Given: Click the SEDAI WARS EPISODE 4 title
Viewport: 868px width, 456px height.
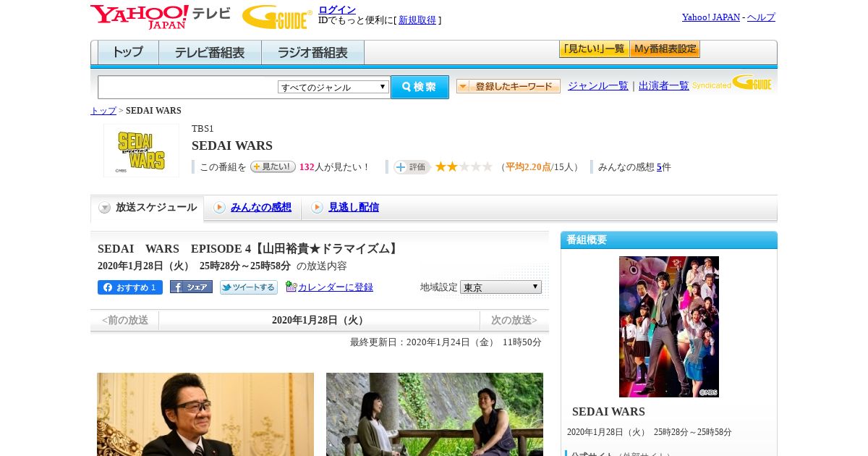Looking at the screenshot, I should (x=250, y=248).
